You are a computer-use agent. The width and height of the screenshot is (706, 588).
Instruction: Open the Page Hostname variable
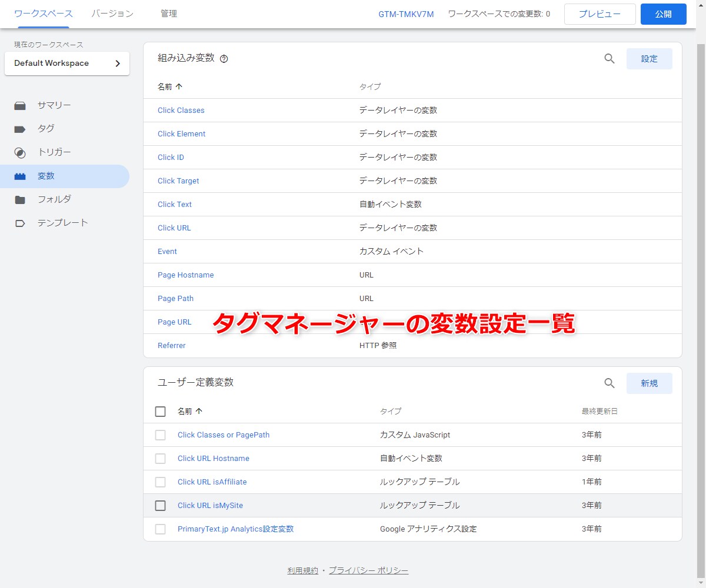click(186, 275)
